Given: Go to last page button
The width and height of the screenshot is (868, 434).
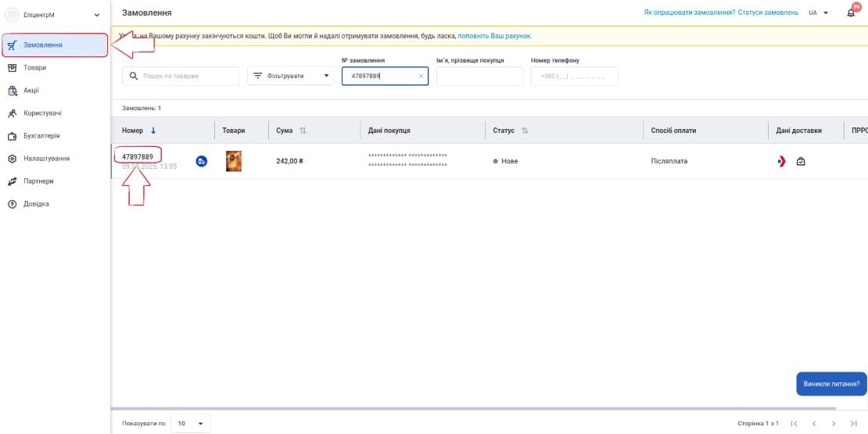Looking at the screenshot, I should pos(854,424).
